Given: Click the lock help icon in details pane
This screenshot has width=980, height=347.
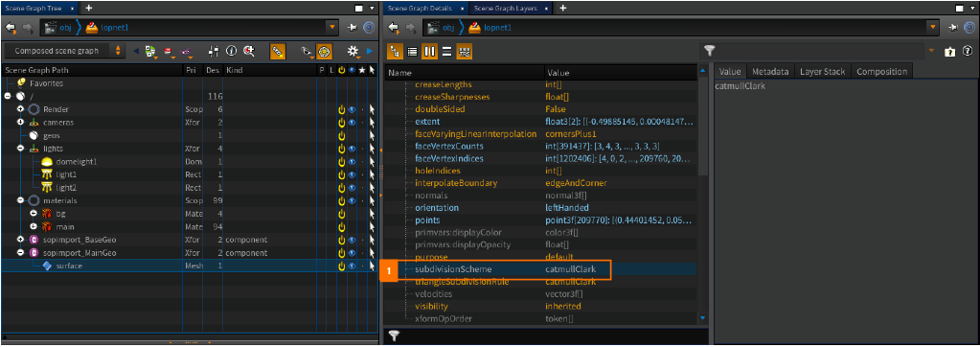Looking at the screenshot, I should (x=950, y=51).
